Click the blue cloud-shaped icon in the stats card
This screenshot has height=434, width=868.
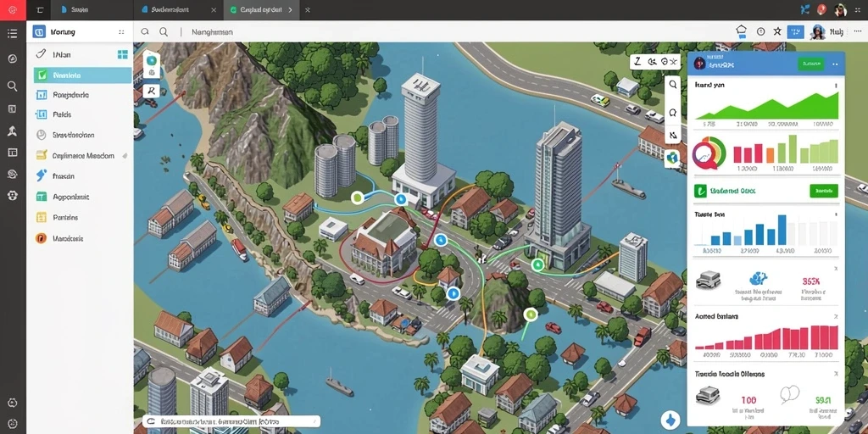[757, 279]
